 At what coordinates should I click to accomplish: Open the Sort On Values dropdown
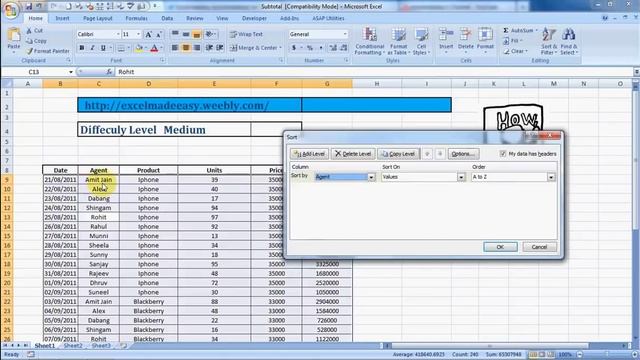[x=461, y=177]
